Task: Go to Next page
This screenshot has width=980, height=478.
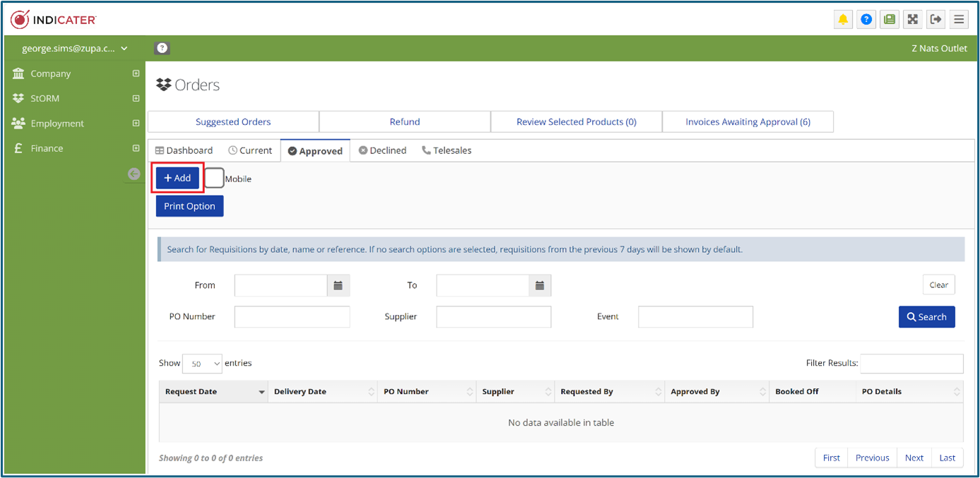Action: pyautogui.click(x=914, y=458)
